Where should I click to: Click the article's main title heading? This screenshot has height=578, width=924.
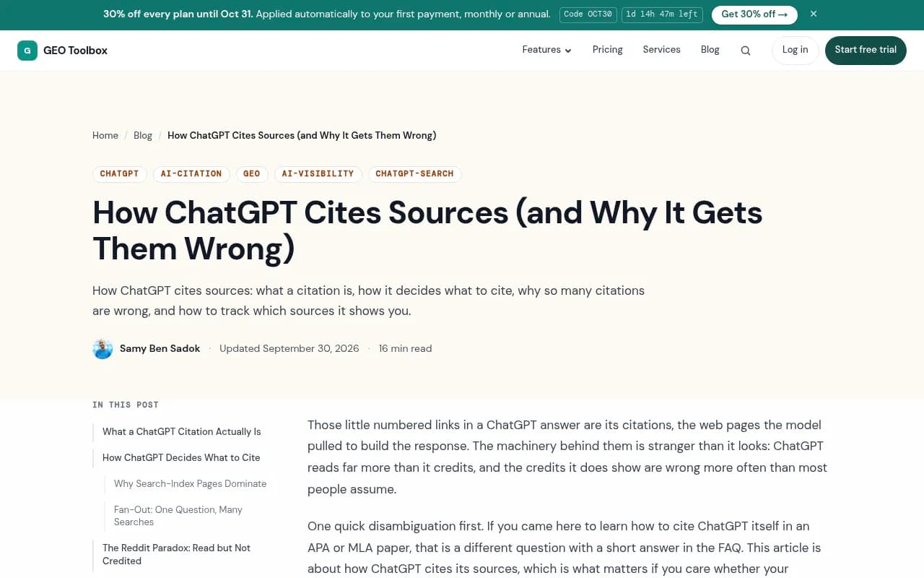coord(427,230)
